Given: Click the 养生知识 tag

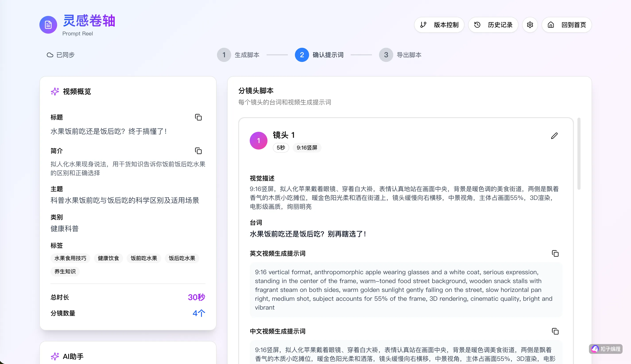Looking at the screenshot, I should coord(65,272).
